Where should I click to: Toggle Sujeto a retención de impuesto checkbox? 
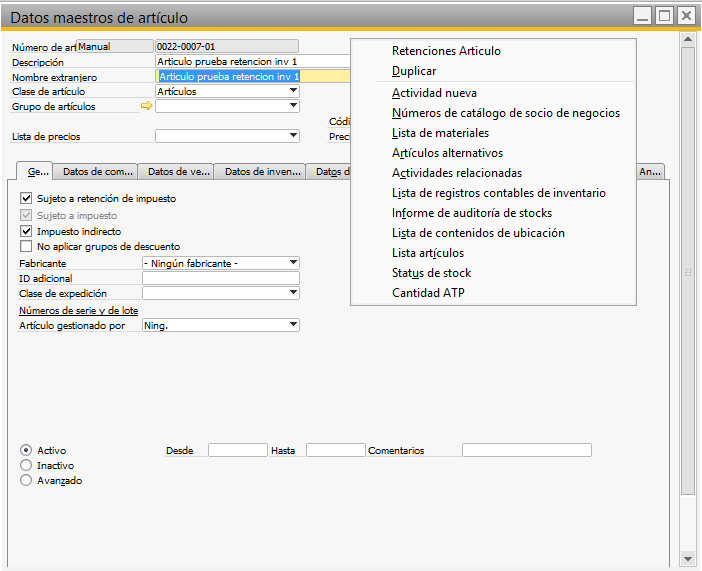point(26,199)
